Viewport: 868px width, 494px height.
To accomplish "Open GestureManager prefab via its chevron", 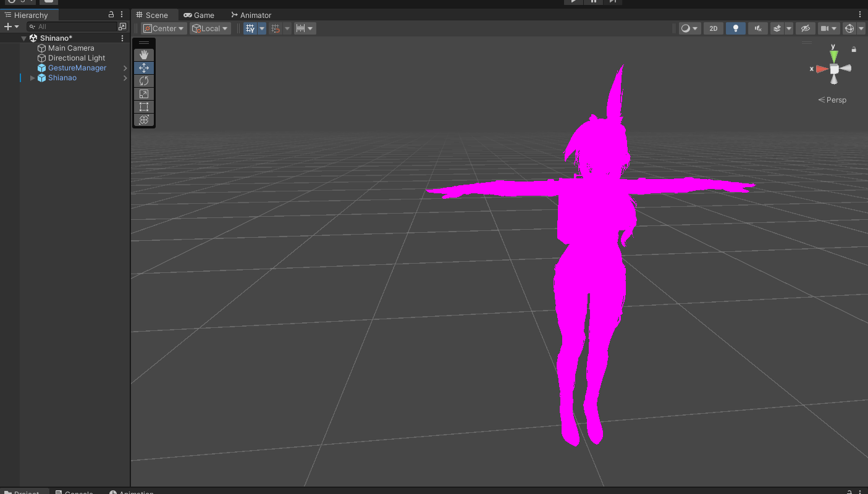I will pyautogui.click(x=125, y=68).
